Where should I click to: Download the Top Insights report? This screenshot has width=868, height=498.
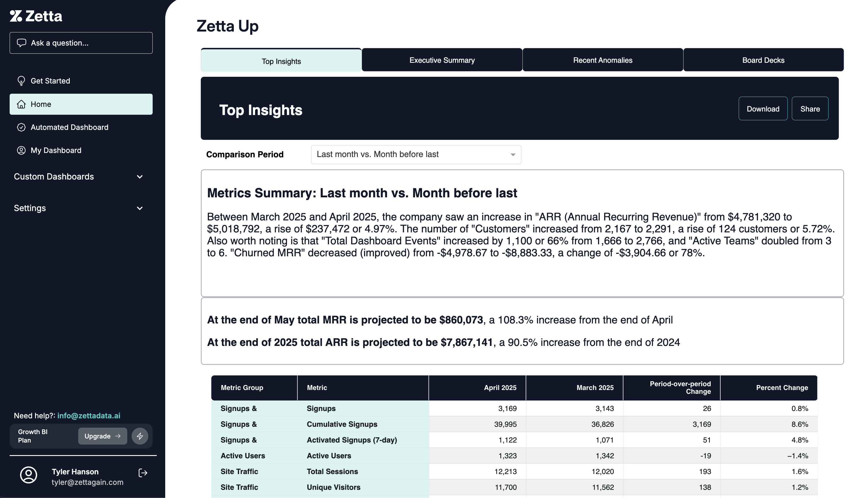tap(763, 109)
